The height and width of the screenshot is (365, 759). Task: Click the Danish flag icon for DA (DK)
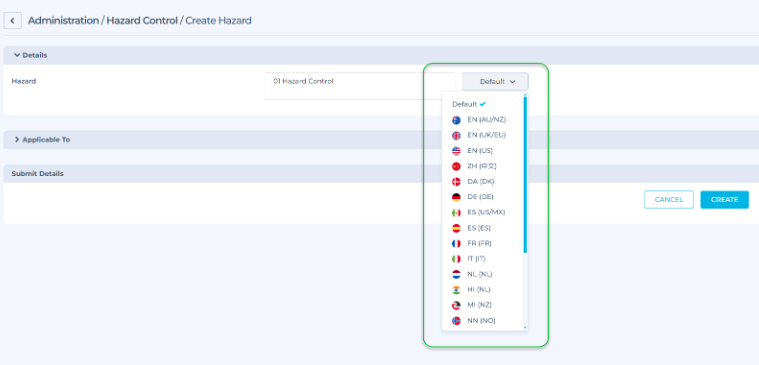tap(456, 182)
